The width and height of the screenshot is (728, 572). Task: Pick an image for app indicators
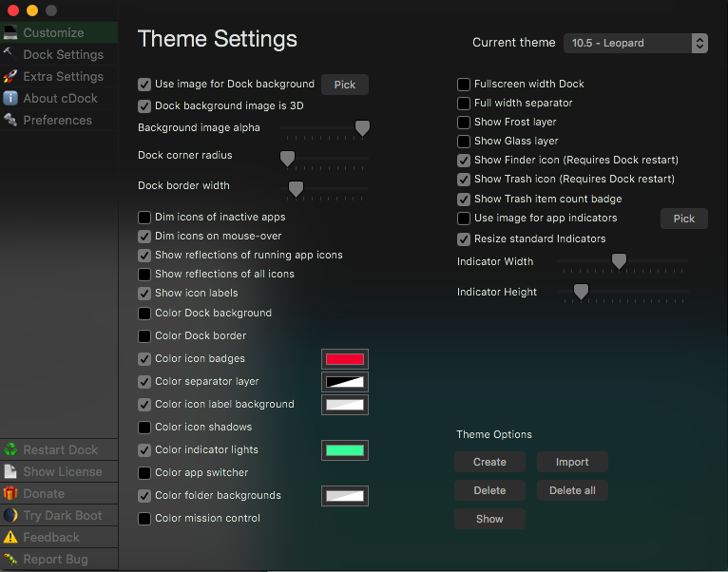click(x=684, y=219)
